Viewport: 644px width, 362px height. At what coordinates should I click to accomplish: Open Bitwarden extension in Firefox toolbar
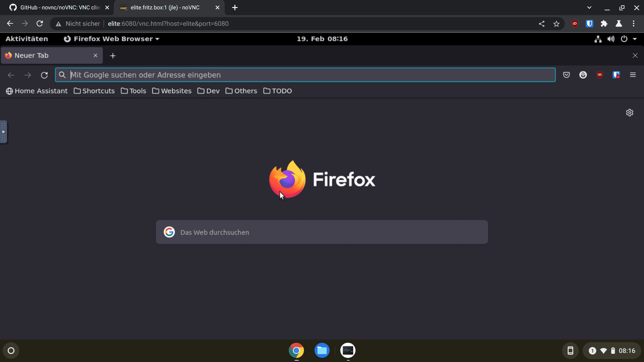pos(616,75)
